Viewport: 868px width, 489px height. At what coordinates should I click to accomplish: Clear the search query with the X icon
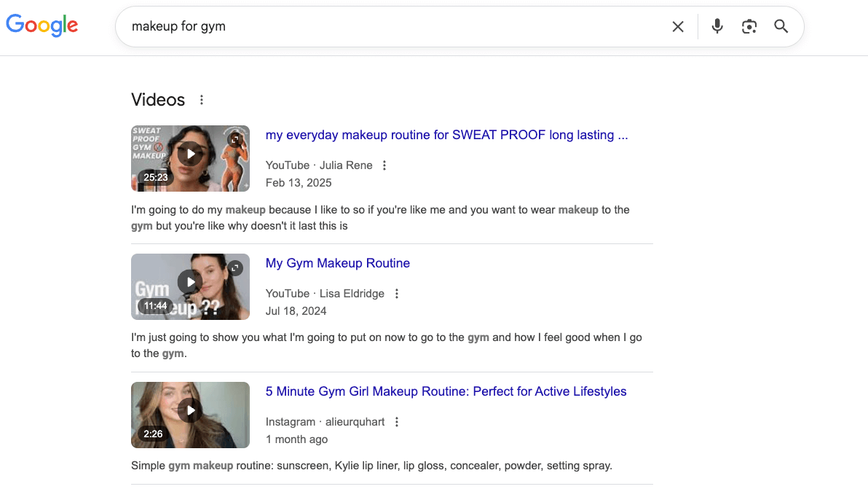tap(677, 26)
